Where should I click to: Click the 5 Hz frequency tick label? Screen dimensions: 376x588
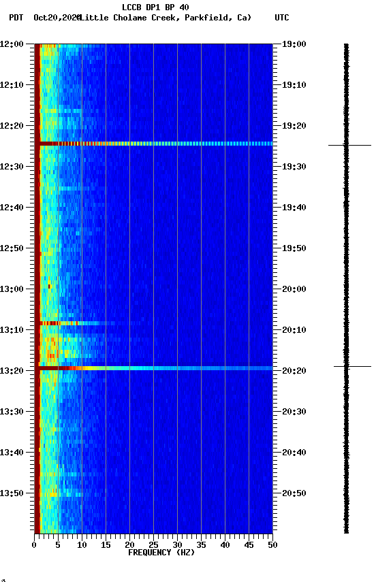(x=58, y=545)
